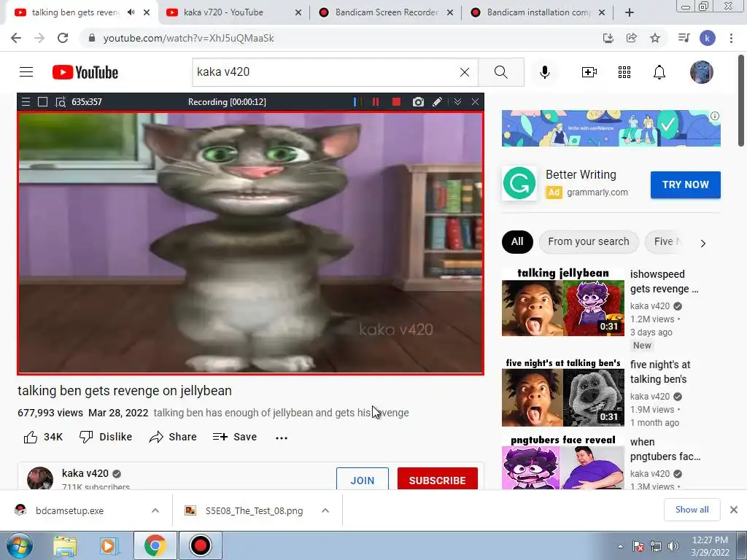Collapse the Bandicam recording bar
Image resolution: width=747 pixels, height=560 pixels.
[x=458, y=102]
